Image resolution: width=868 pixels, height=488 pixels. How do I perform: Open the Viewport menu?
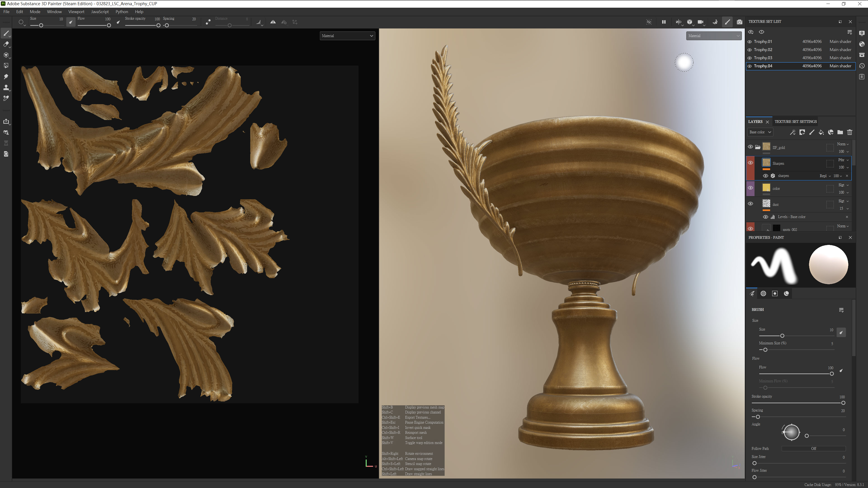click(x=76, y=12)
